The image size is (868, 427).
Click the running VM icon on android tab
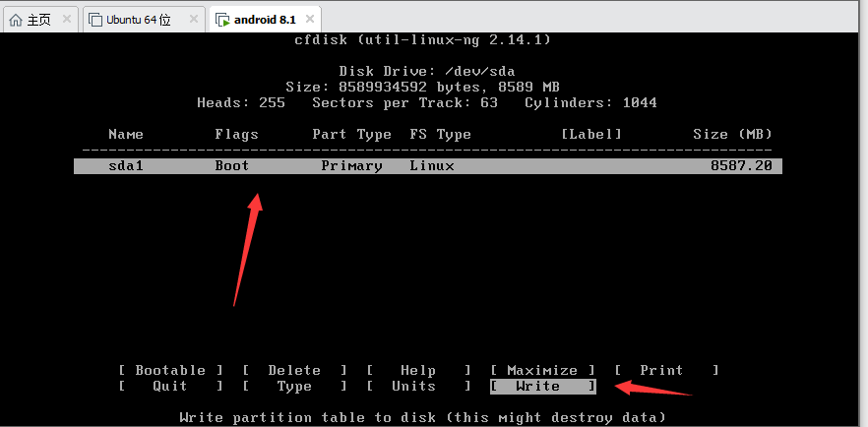(x=222, y=20)
